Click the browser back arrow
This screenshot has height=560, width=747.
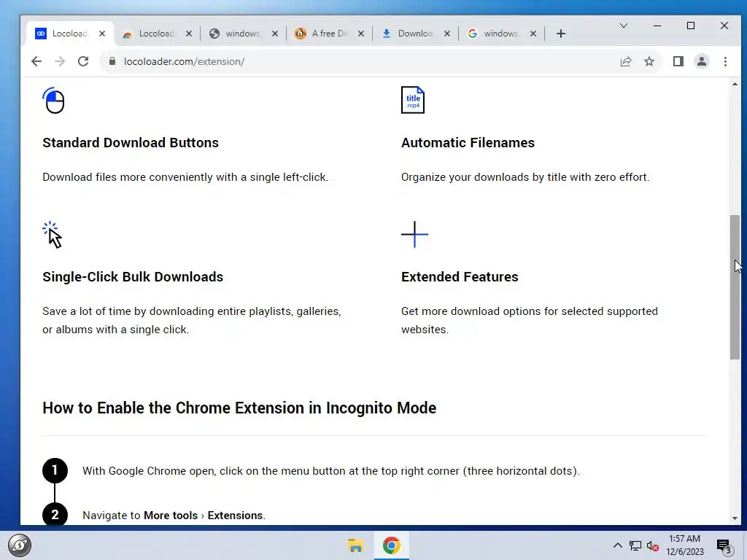(x=36, y=61)
